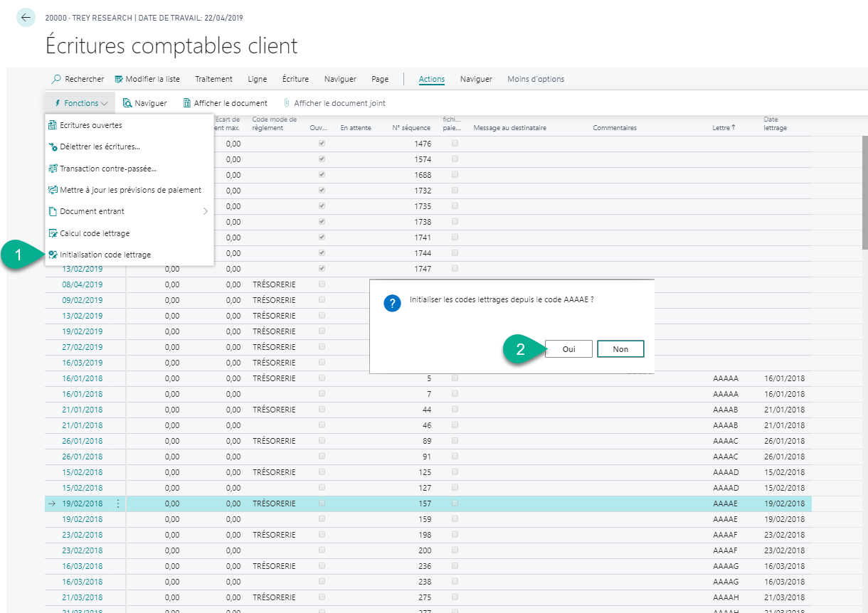Click the Rechercher magnifier icon

coord(56,79)
